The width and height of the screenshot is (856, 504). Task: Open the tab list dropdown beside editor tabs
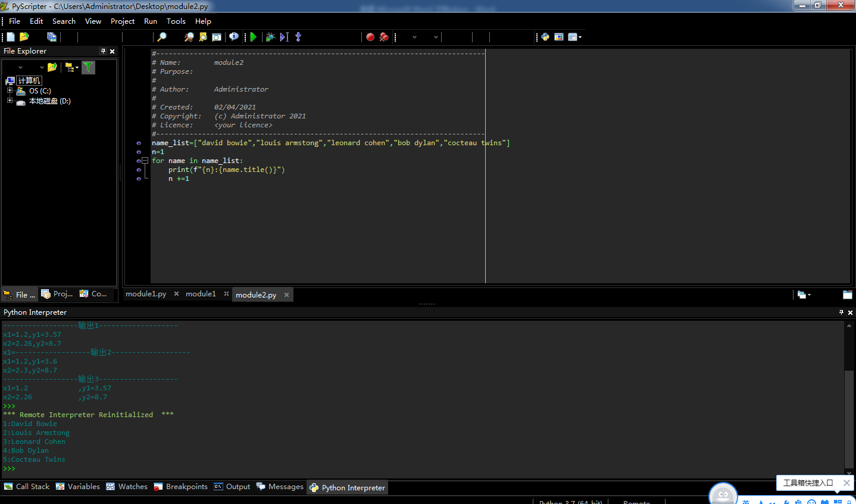(804, 295)
